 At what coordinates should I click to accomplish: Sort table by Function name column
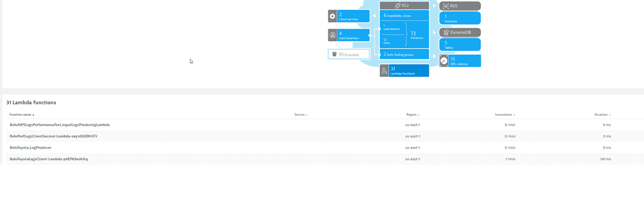(x=21, y=115)
